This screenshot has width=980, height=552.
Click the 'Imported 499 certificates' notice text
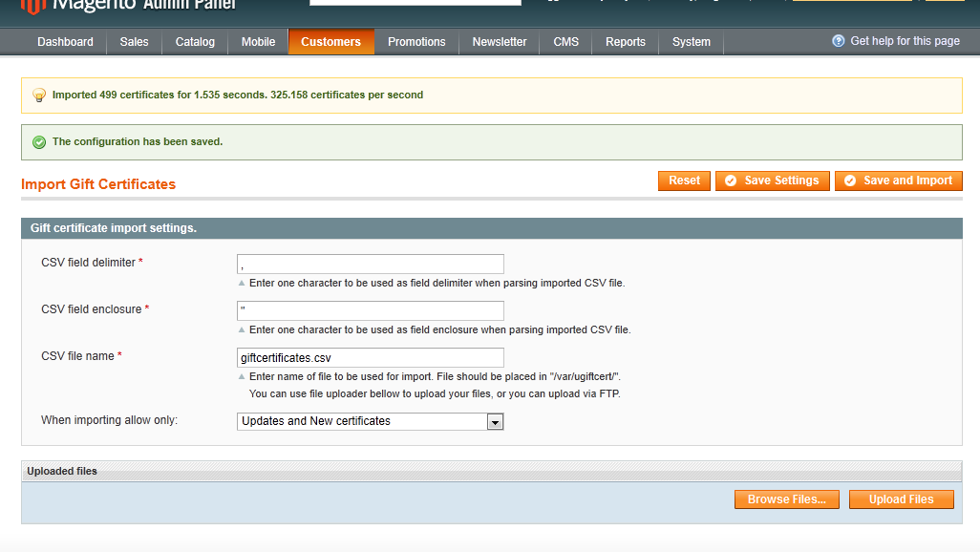238,95
